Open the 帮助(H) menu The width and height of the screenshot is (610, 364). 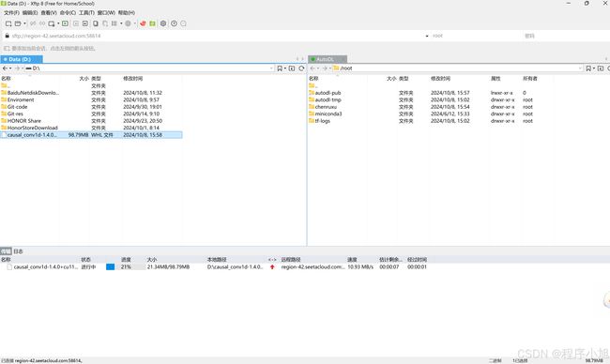126,13
